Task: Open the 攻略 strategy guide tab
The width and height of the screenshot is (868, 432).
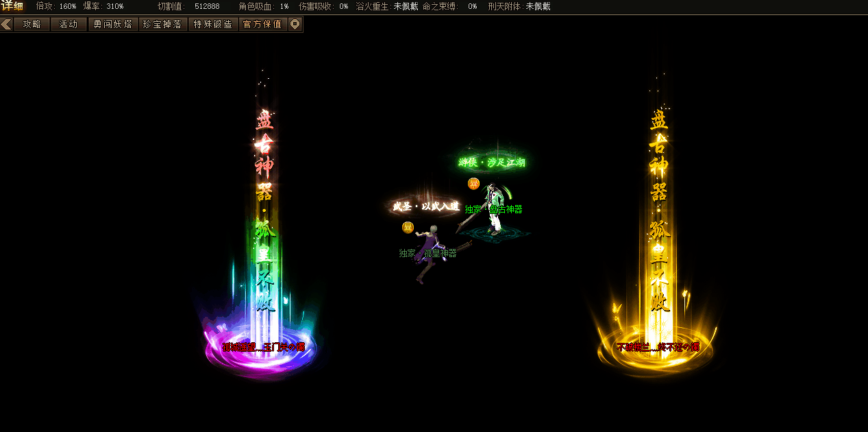Action: click(x=32, y=25)
